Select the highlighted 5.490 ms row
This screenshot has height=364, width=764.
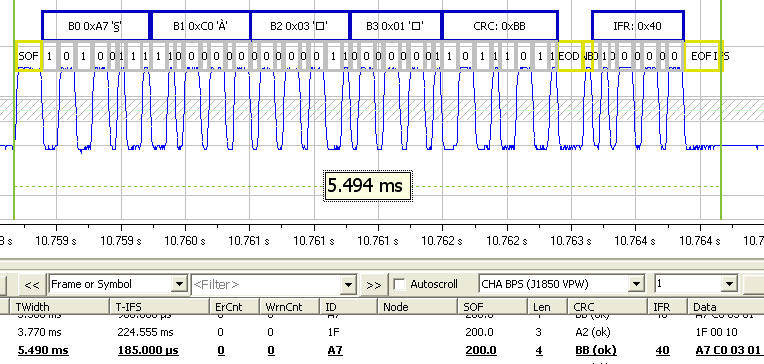click(382, 350)
